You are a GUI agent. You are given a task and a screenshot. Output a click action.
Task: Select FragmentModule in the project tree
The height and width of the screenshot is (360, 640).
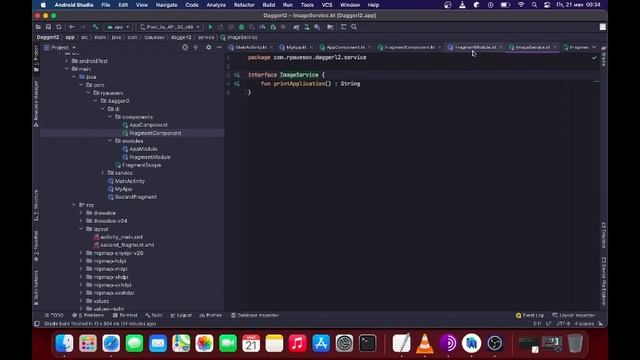[149, 157]
